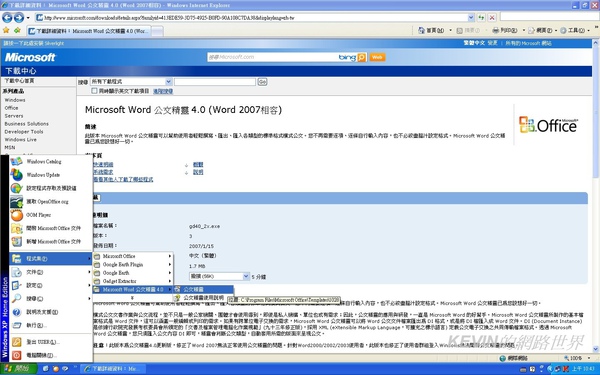Select the Google Earth folder entry
Image resolution: width=600 pixels, height=375 pixels.
coord(133,273)
